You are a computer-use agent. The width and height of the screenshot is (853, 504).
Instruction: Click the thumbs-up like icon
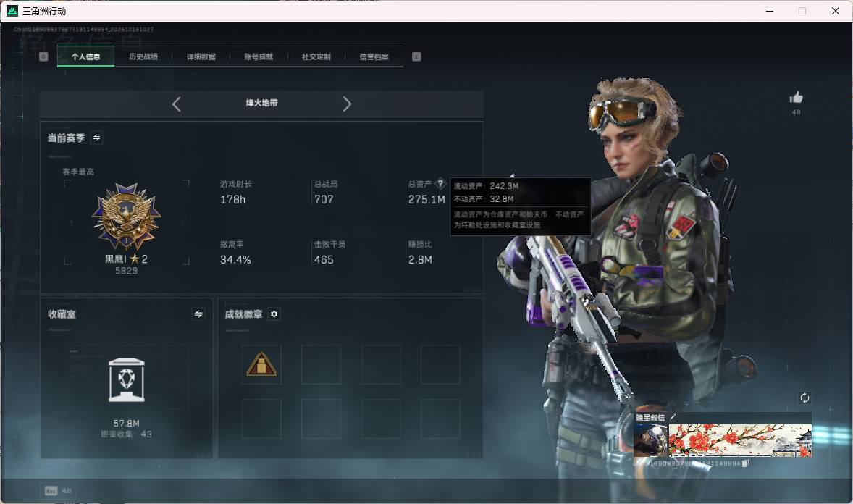click(796, 98)
